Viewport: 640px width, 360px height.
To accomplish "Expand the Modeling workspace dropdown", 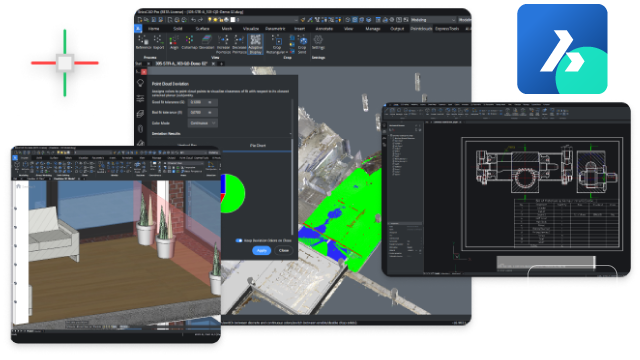I will pos(433,20).
